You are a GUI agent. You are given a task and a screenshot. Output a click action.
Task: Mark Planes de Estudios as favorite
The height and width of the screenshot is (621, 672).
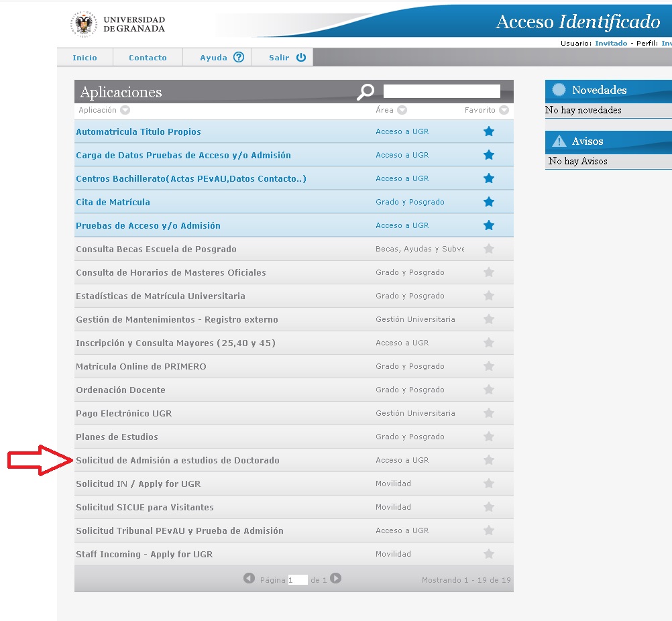[489, 437]
